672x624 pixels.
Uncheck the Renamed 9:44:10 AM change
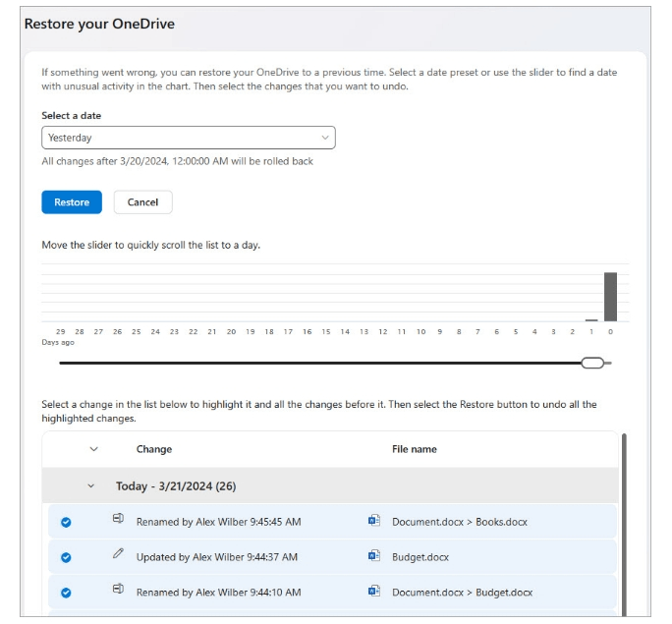click(66, 593)
